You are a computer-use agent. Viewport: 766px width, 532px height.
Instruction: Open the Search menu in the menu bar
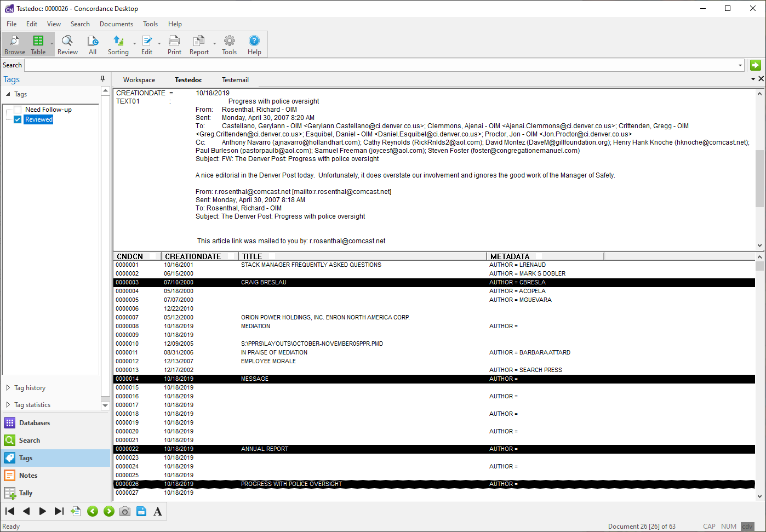[x=80, y=24]
